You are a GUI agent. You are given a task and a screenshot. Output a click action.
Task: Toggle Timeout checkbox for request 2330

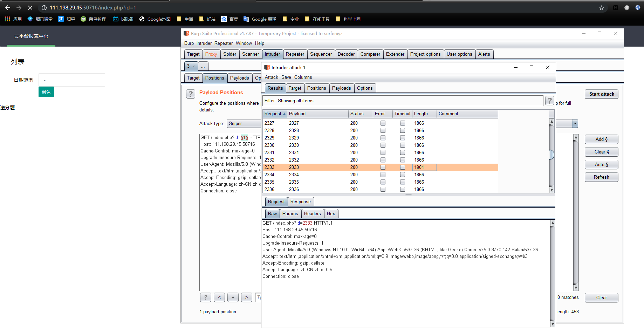point(403,145)
